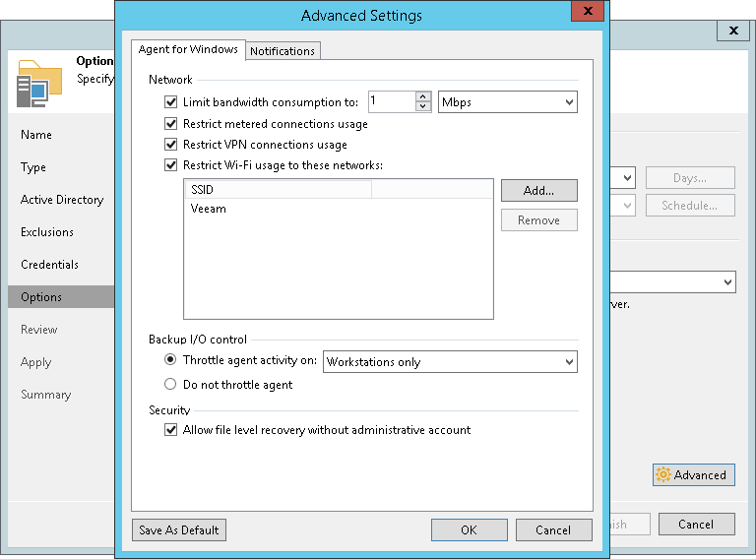This screenshot has width=756, height=559.
Task: Disable Restrict VPN connections usage
Action: click(171, 145)
